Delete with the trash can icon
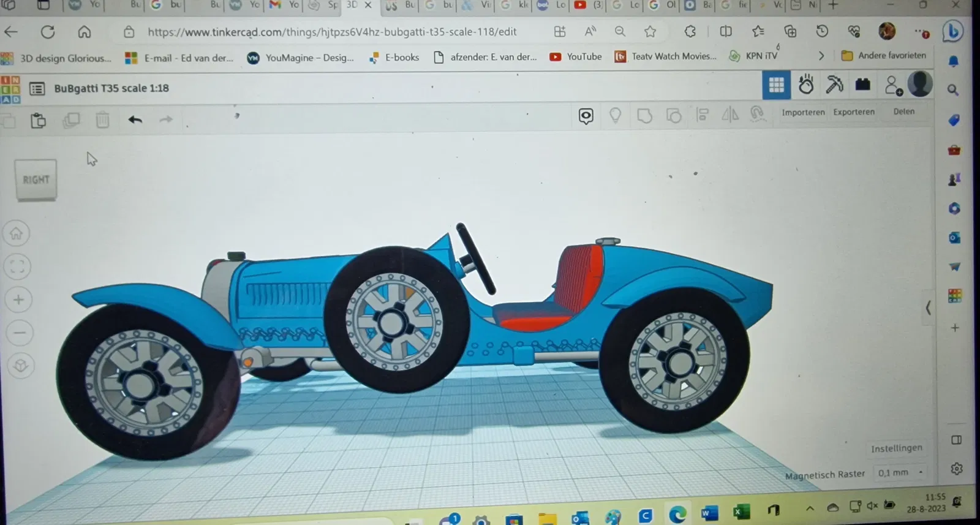This screenshot has width=980, height=525. pos(102,119)
